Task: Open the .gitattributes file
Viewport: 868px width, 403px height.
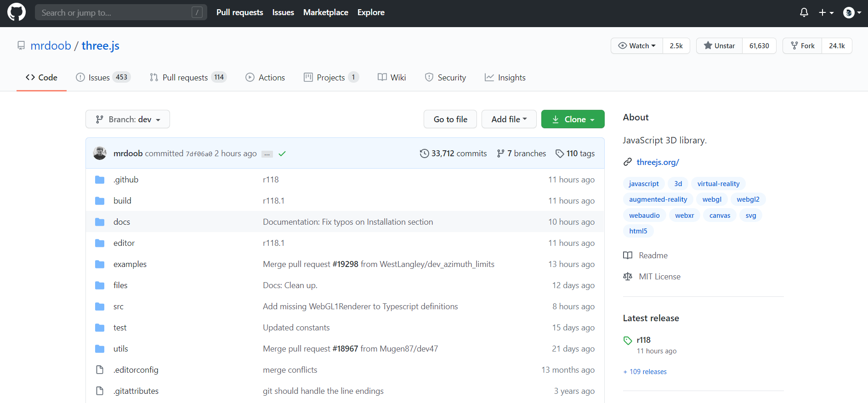Action: [x=136, y=391]
